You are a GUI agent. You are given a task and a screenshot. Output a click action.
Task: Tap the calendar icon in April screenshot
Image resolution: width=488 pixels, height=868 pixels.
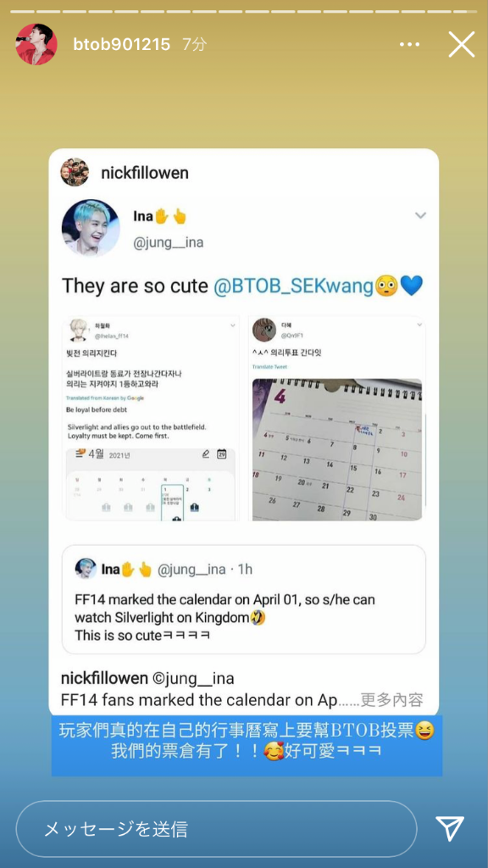(221, 454)
